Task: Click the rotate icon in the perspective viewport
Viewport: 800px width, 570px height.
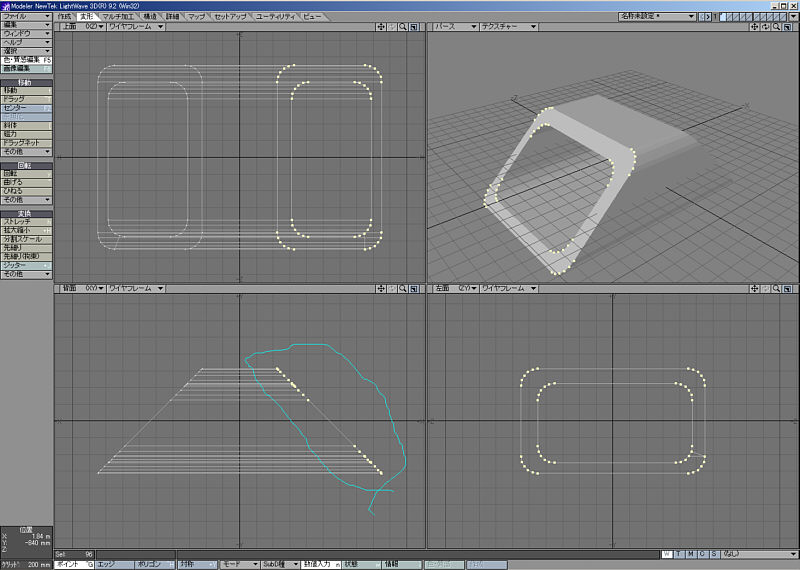Action: [766, 27]
